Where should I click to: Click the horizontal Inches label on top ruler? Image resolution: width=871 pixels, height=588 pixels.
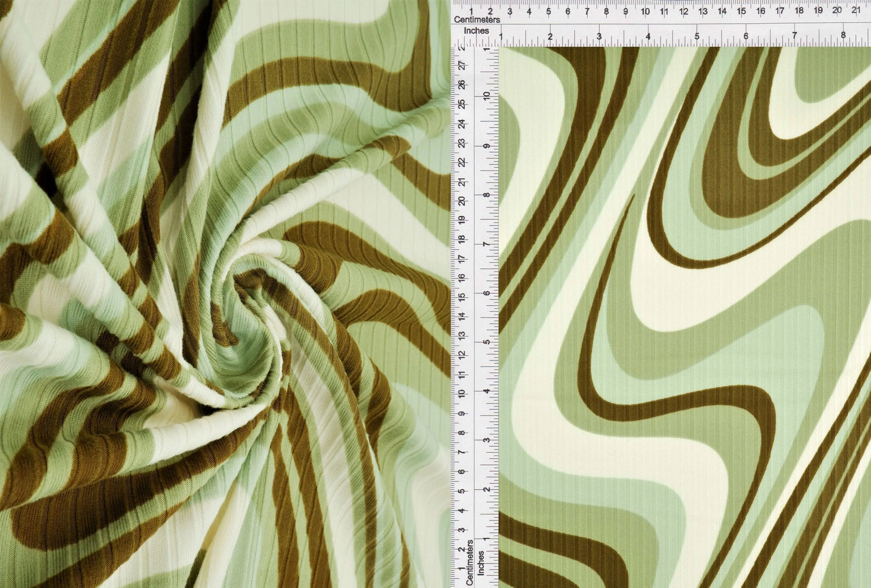(476, 31)
